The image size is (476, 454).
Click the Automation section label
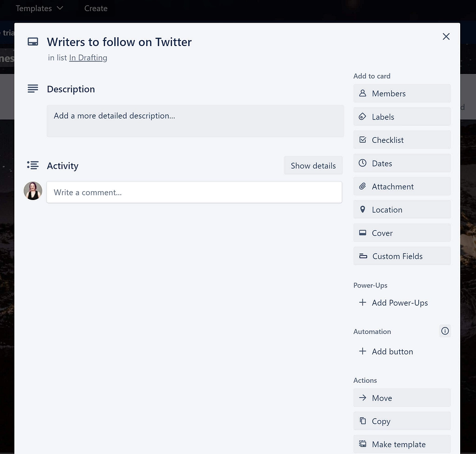pyautogui.click(x=372, y=332)
